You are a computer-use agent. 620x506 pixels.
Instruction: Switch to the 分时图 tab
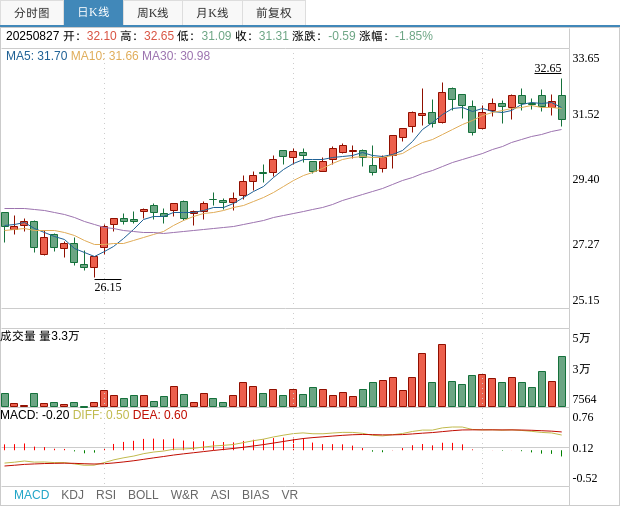[x=32, y=13]
